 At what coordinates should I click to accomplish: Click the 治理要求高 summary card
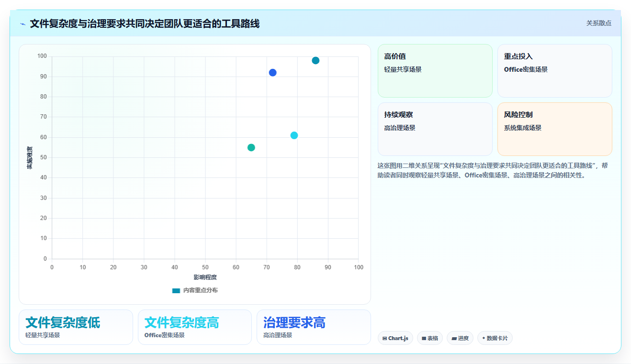[x=314, y=327]
